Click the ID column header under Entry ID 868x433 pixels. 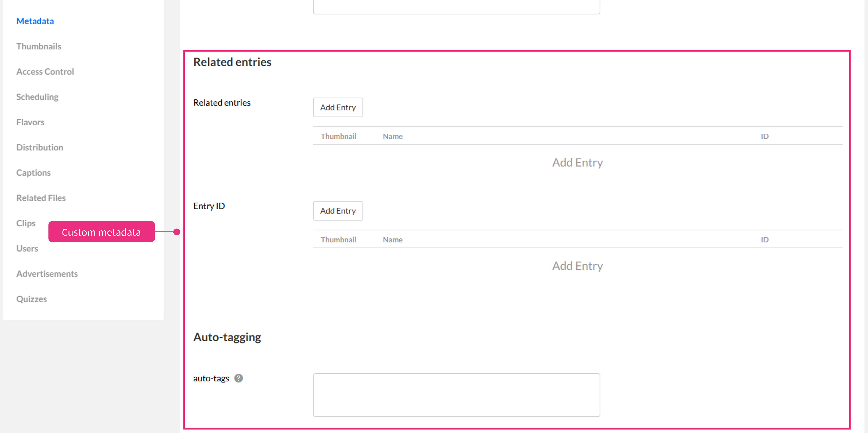tap(764, 240)
